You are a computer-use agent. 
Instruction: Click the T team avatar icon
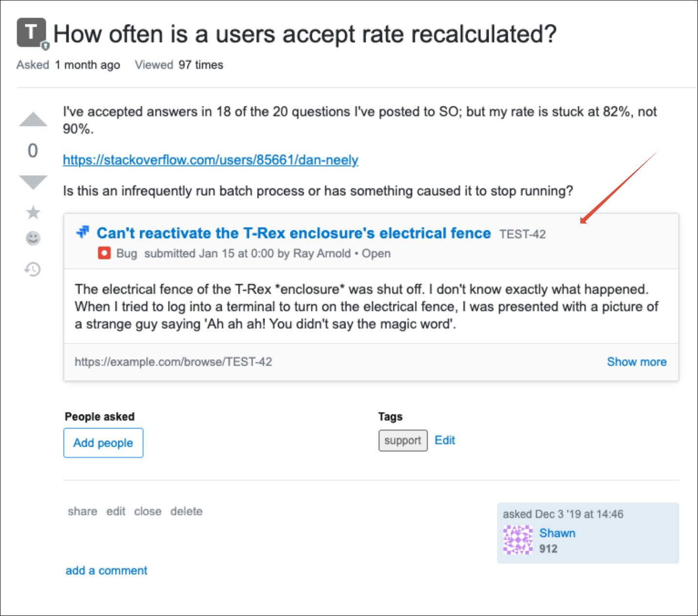[x=32, y=33]
